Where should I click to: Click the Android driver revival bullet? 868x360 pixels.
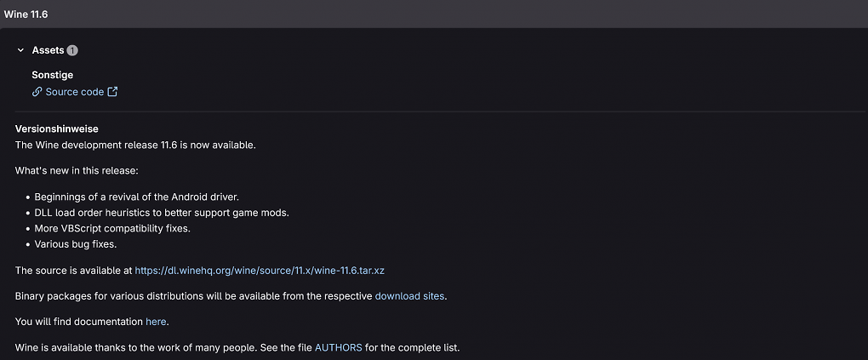tap(144, 197)
